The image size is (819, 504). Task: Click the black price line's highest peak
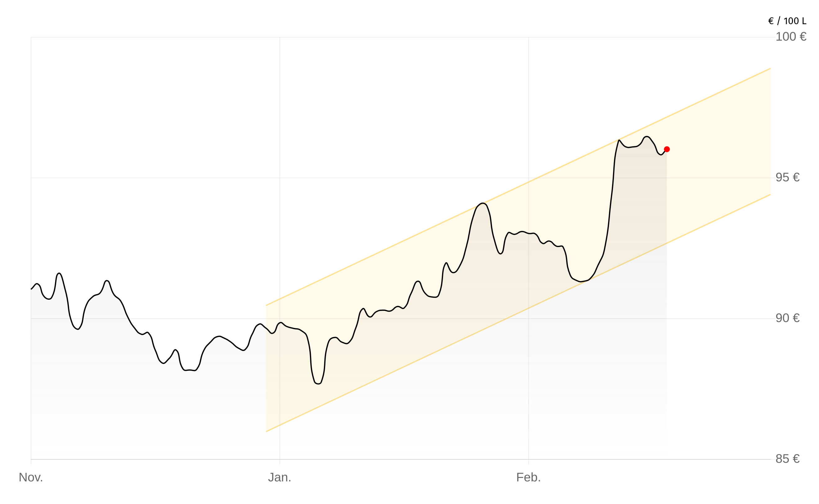(647, 137)
